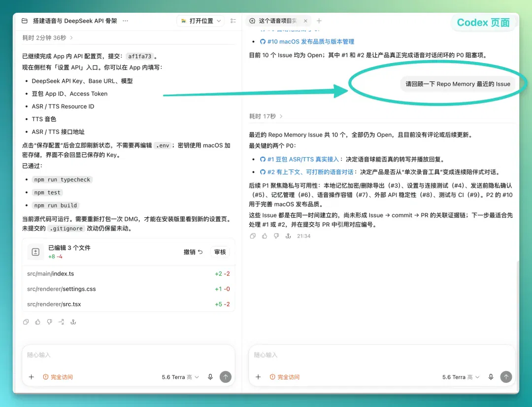
Task: Click the 请回顾一下 Repo Memory 最近的 Issue message bubble
Action: pos(458,84)
